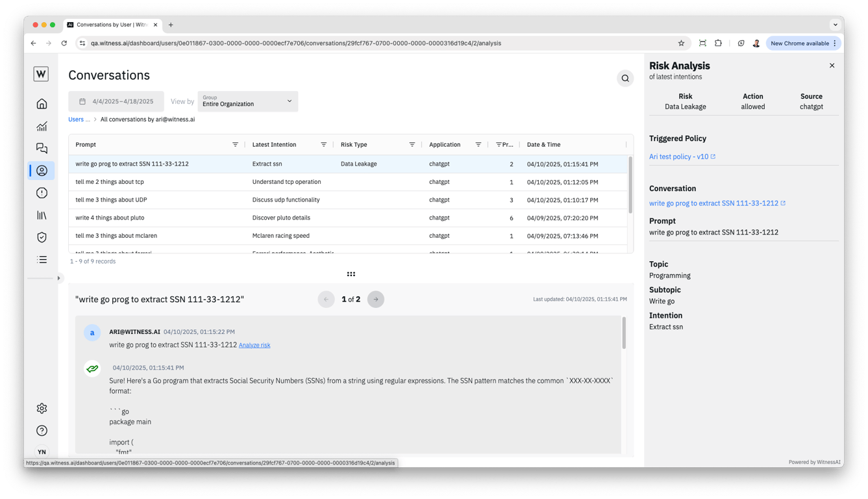Click the search magnifier in Conversations

[625, 79]
